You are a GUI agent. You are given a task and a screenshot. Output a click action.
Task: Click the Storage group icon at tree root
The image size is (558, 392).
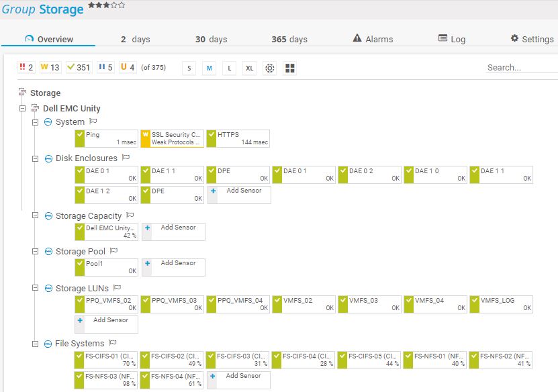click(x=22, y=92)
